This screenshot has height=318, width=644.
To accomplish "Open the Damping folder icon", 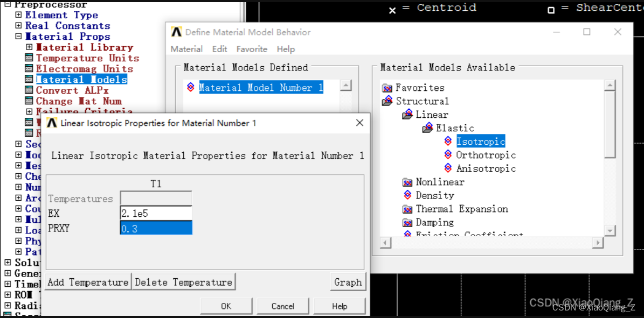I will coord(407,222).
